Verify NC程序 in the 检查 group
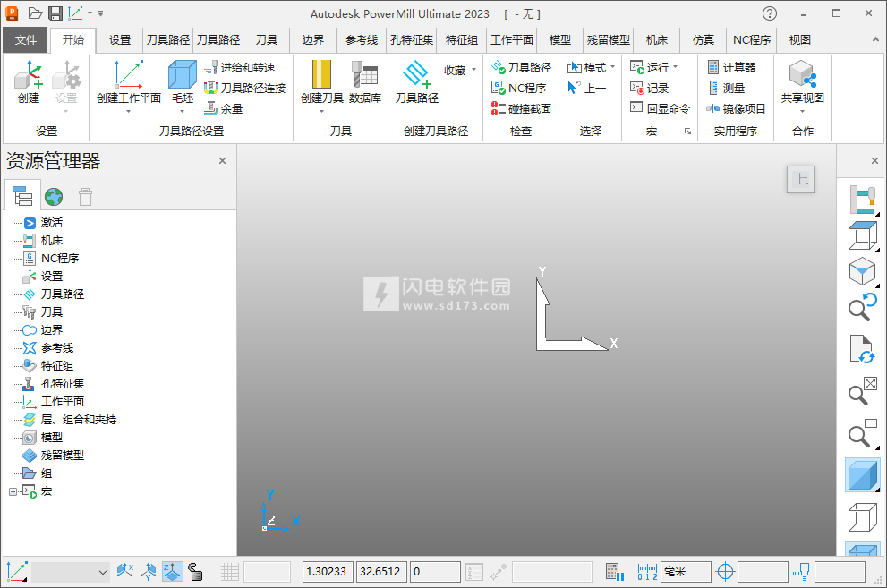 point(519,88)
